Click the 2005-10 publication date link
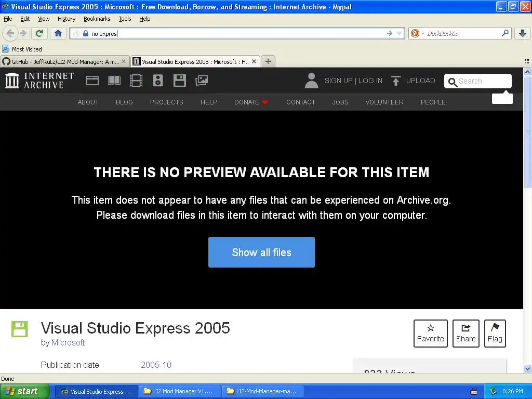532x399 pixels. 156,365
